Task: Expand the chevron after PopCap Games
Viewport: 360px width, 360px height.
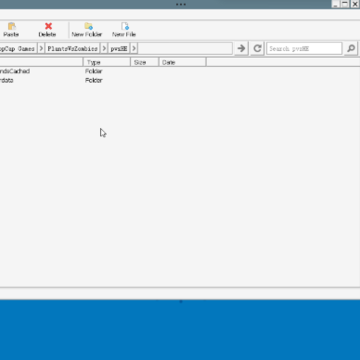Action: tap(41, 49)
